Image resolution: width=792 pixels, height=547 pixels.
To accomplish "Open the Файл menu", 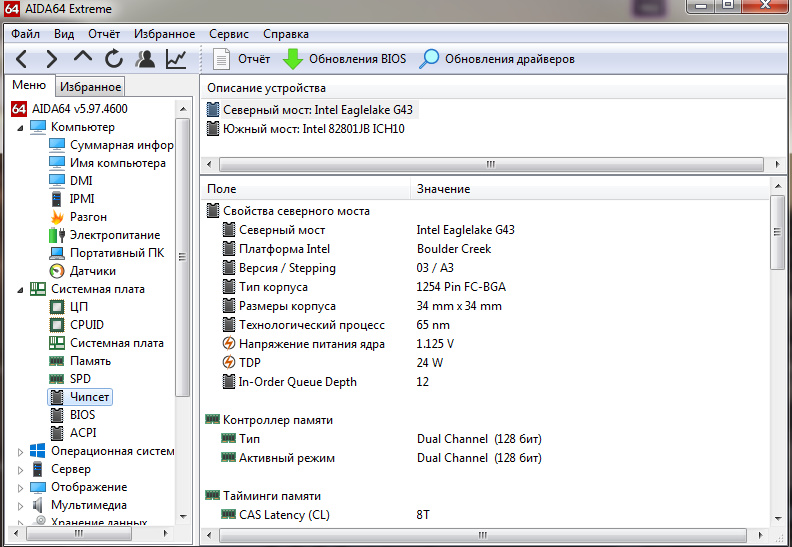I will [25, 34].
